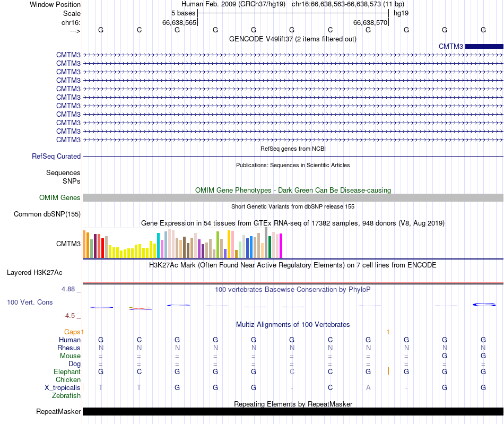Click the orange 'Gaps' row label
The image size is (504, 424).
[x=72, y=332]
